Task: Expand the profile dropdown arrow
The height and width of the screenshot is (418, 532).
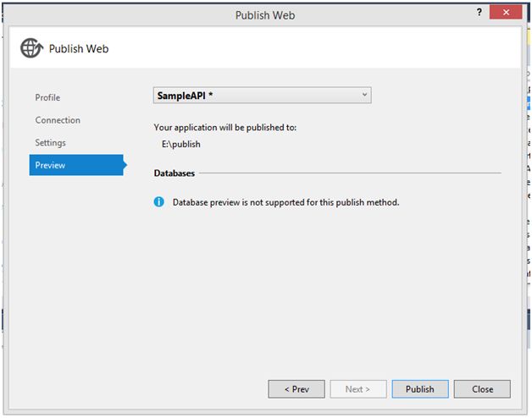Action: pos(364,95)
